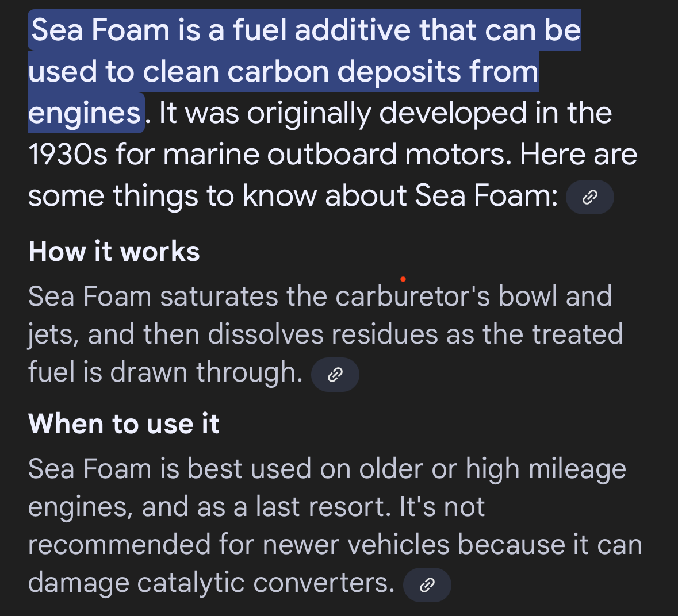678x616 pixels.
Task: Click the 'How it works' heading
Action: (x=114, y=252)
